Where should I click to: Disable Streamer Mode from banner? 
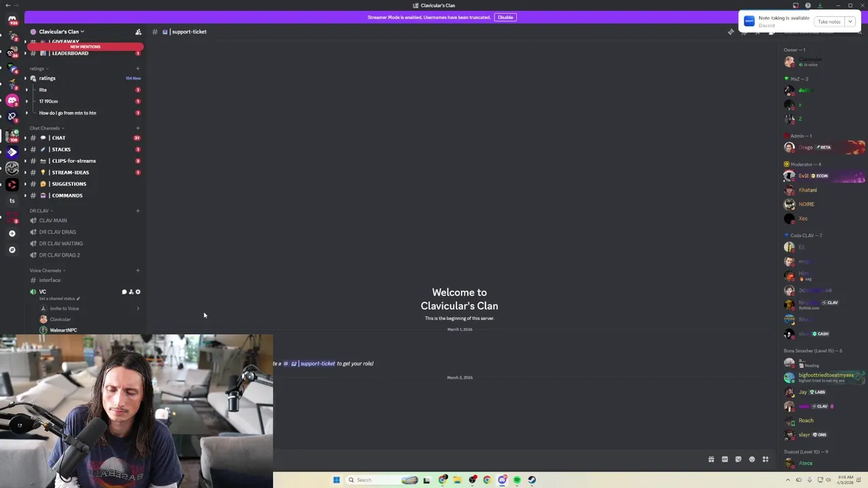tap(505, 17)
